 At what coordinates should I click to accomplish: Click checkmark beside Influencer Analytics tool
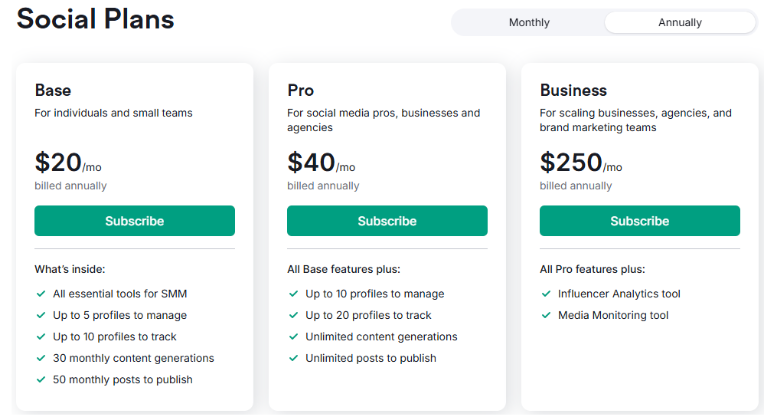[546, 294]
